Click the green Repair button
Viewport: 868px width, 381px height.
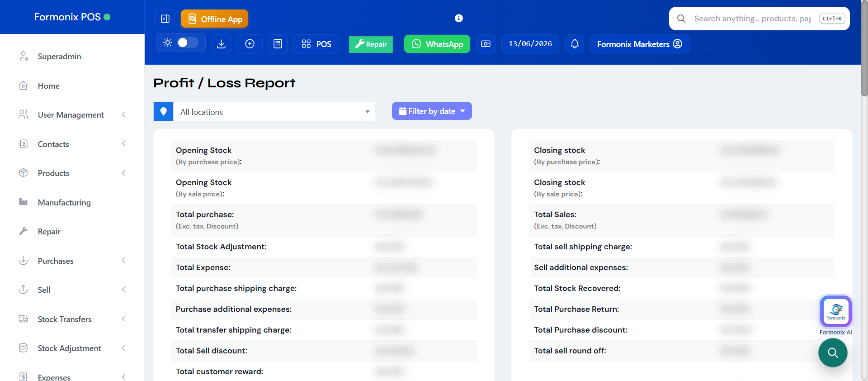click(371, 44)
